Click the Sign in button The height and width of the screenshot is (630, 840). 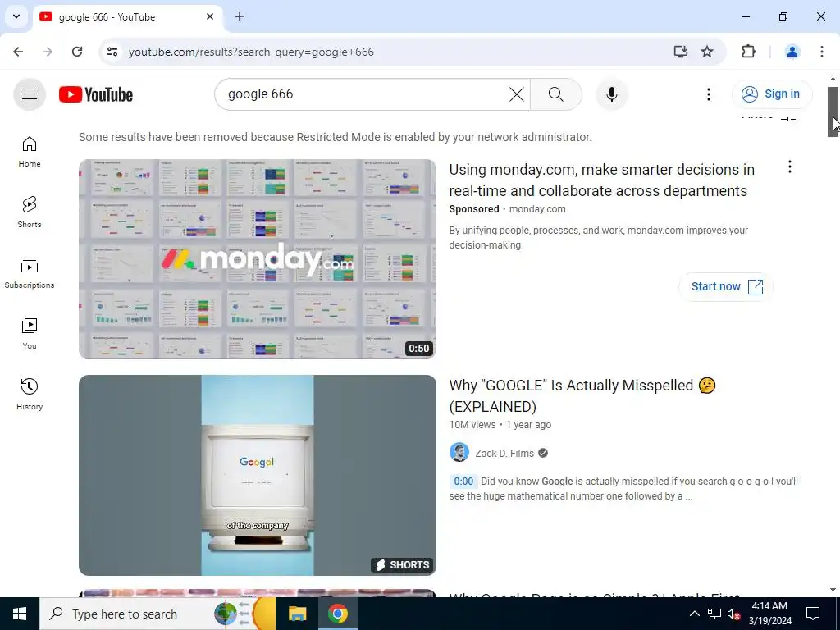coord(772,94)
